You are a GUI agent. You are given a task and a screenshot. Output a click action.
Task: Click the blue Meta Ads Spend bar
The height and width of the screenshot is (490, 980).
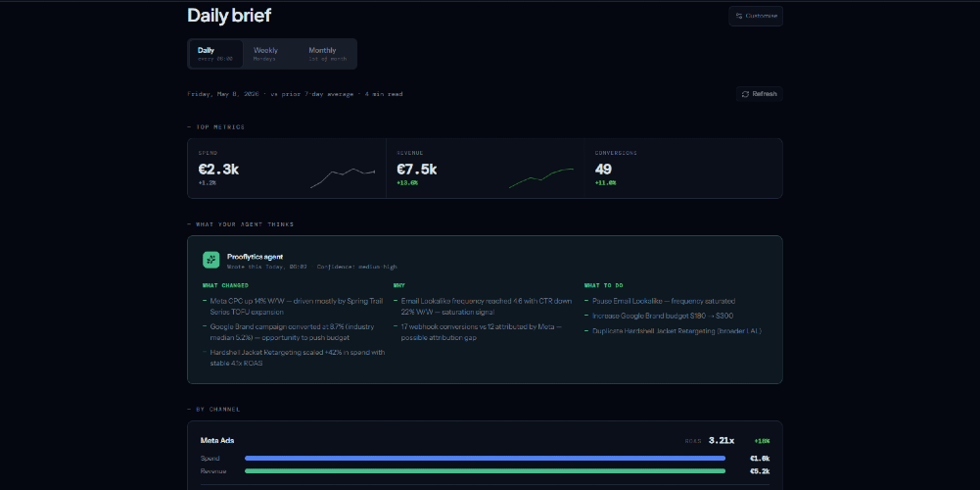(485, 458)
